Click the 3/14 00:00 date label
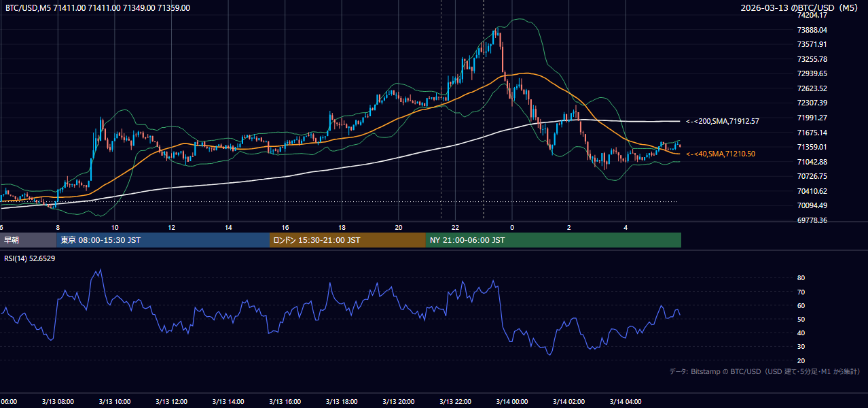This screenshot has height=408, width=868. click(x=512, y=402)
